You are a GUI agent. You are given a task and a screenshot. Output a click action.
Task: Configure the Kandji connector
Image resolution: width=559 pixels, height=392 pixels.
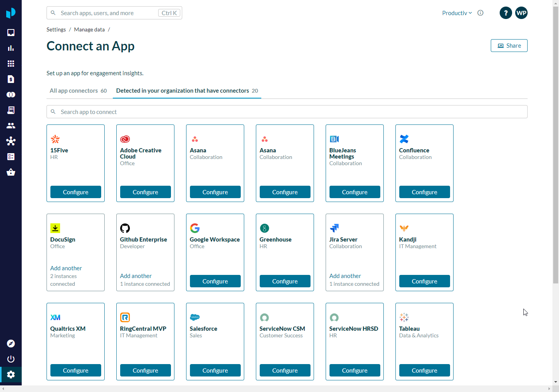point(424,281)
